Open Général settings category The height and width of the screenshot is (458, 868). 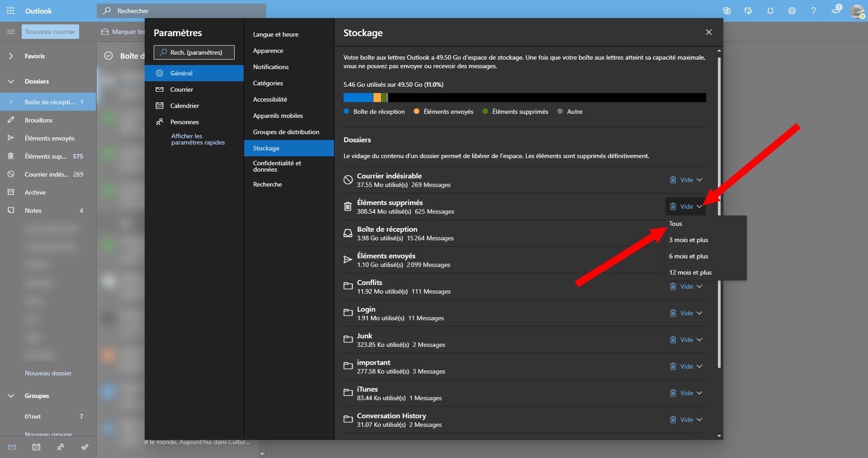194,73
